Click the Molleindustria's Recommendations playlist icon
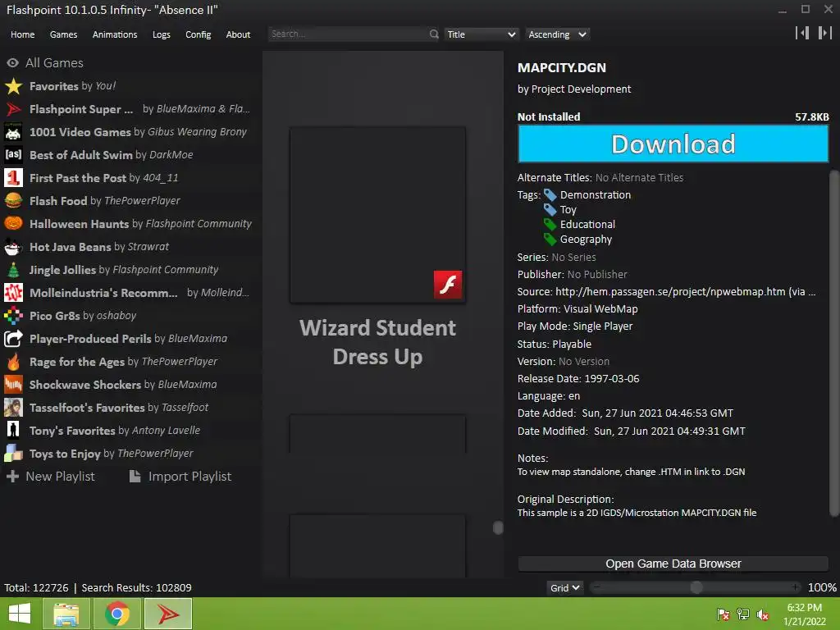Screen dimensions: 840x630 point(13,293)
